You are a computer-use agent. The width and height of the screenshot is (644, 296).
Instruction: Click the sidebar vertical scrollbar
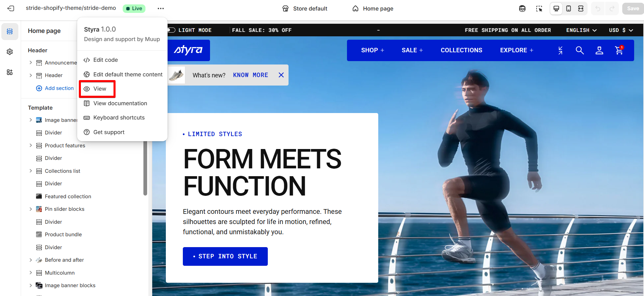click(145, 168)
